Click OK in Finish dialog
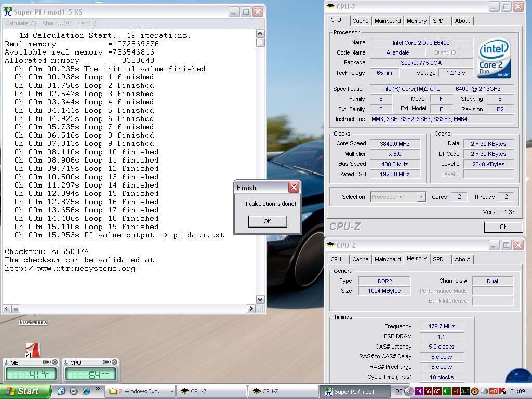Viewport: 532px width, 399px height. point(268,221)
